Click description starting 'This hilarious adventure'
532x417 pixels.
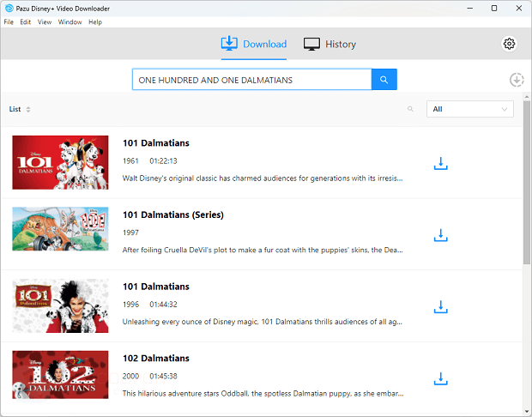click(263, 394)
